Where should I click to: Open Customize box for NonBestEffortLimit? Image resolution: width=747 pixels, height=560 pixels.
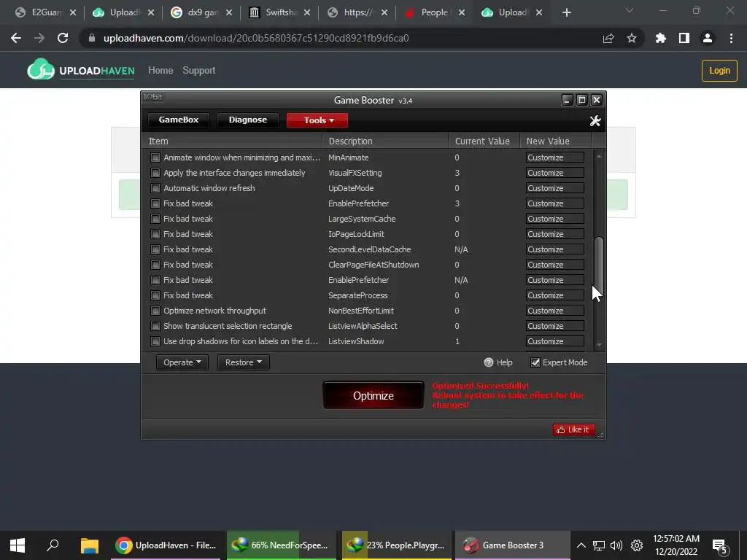(x=555, y=311)
